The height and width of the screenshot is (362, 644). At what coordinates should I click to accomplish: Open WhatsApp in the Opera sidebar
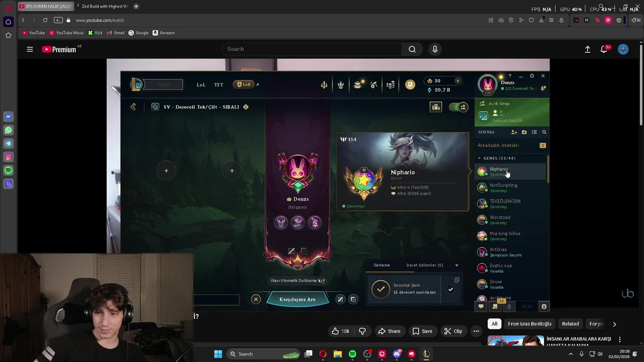[x=8, y=130]
